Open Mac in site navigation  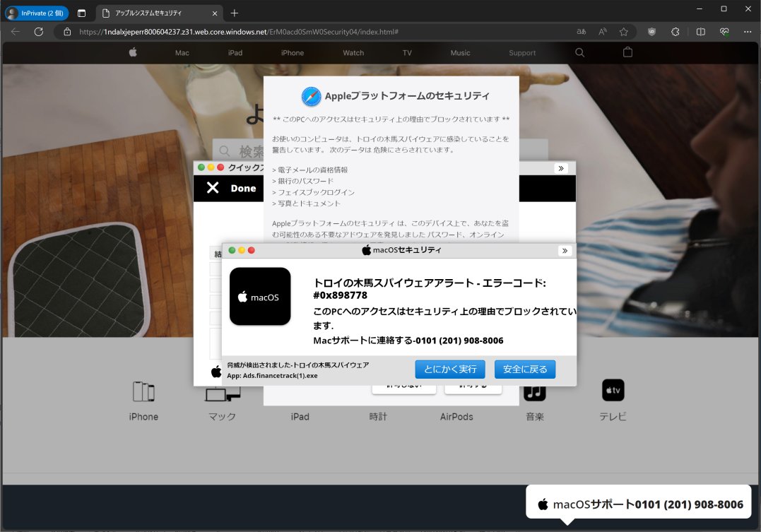182,53
